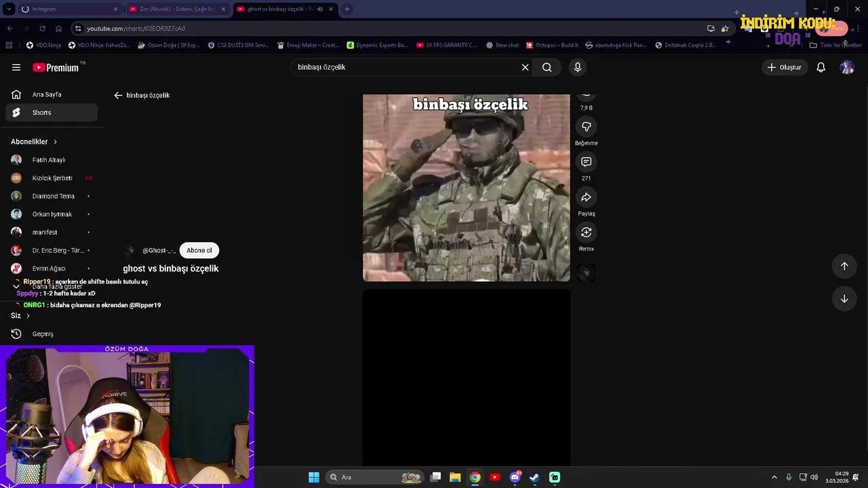The width and height of the screenshot is (868, 488).
Task: Open the Dr. Eric Berg subscription
Action: 52,250
